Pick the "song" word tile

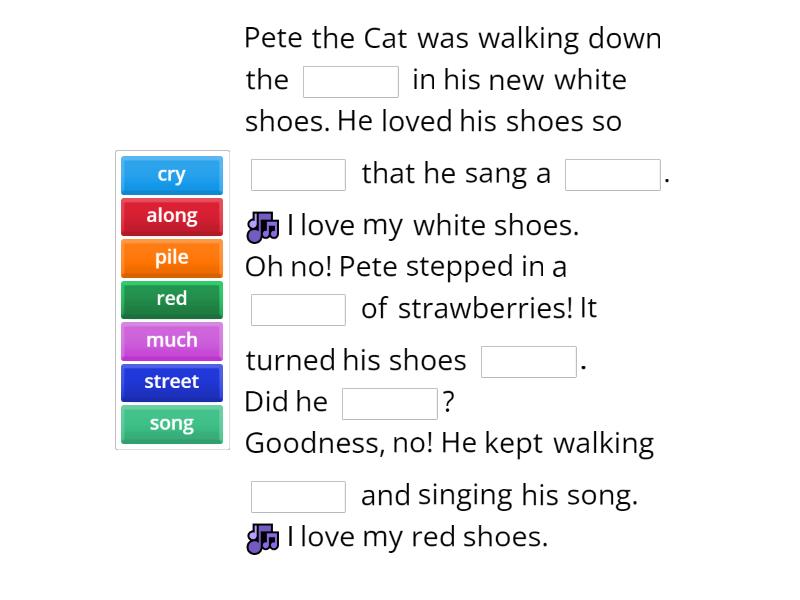pyautogui.click(x=171, y=423)
